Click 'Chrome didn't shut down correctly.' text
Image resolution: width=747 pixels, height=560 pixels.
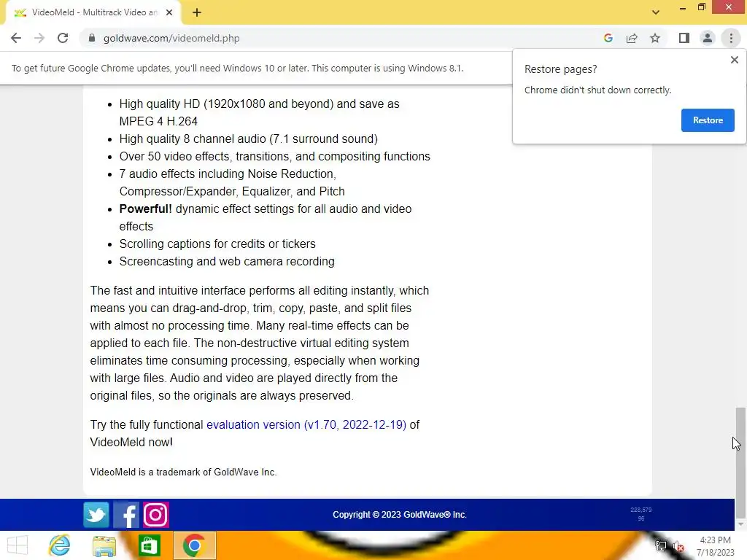pos(597,90)
